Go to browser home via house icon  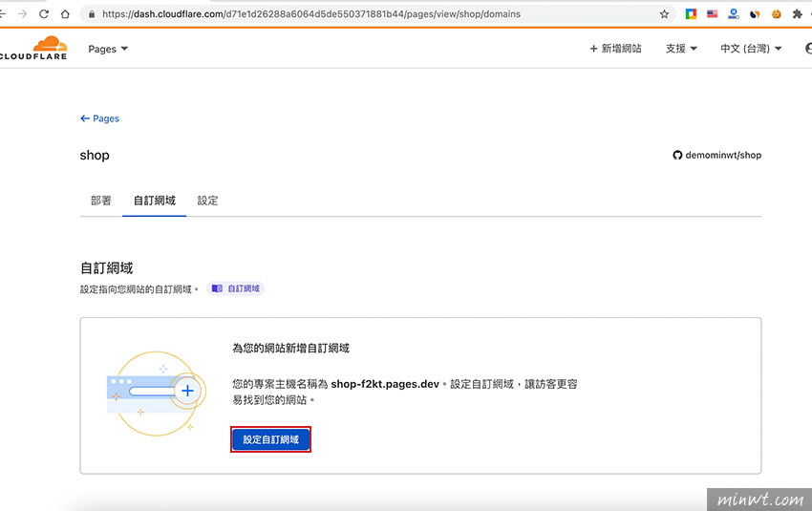[x=65, y=14]
